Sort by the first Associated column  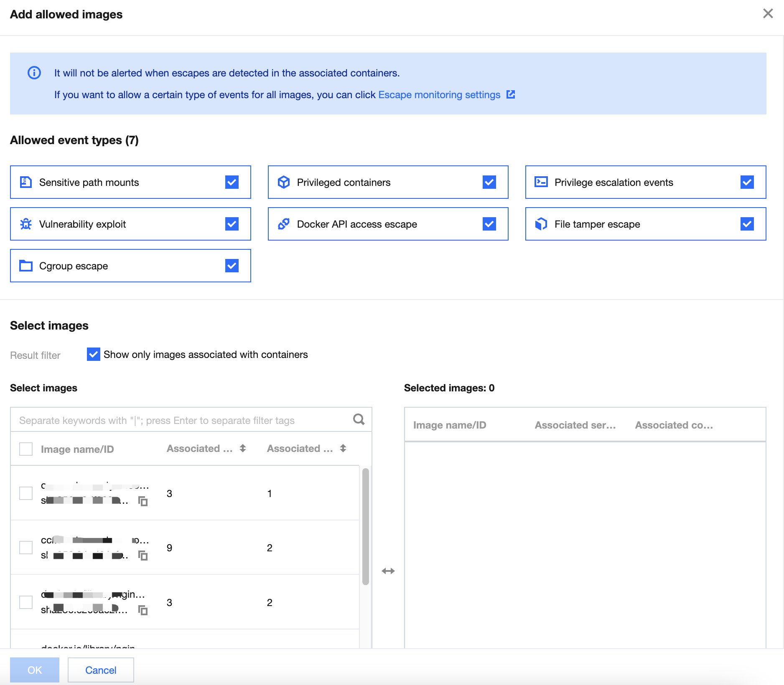click(243, 449)
